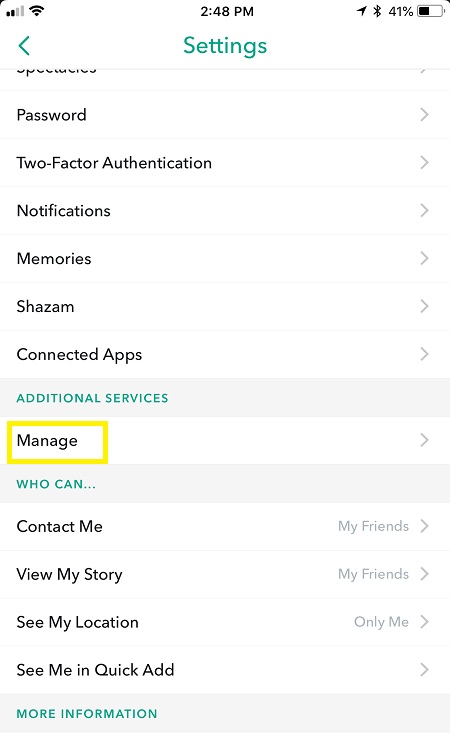This screenshot has height=743, width=450.
Task: Tap the back arrow icon
Action: (x=24, y=46)
